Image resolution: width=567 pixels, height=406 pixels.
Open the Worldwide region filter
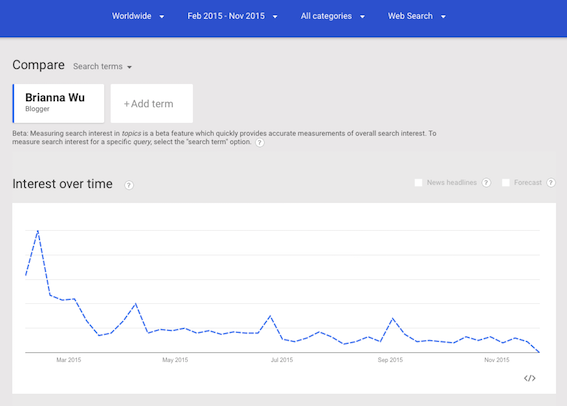click(138, 16)
